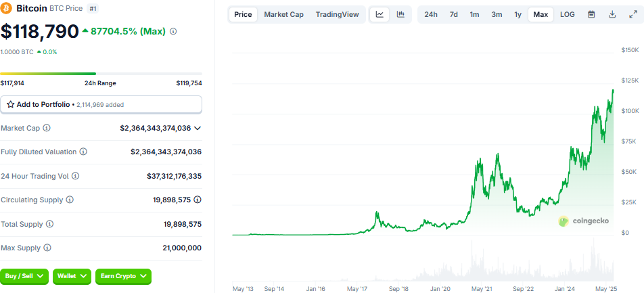Click the Market Cap info icon

point(47,128)
